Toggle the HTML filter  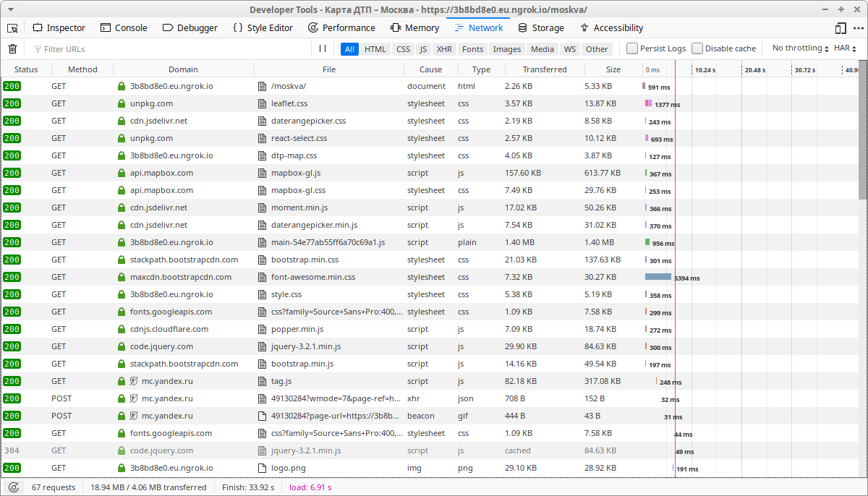click(x=375, y=49)
